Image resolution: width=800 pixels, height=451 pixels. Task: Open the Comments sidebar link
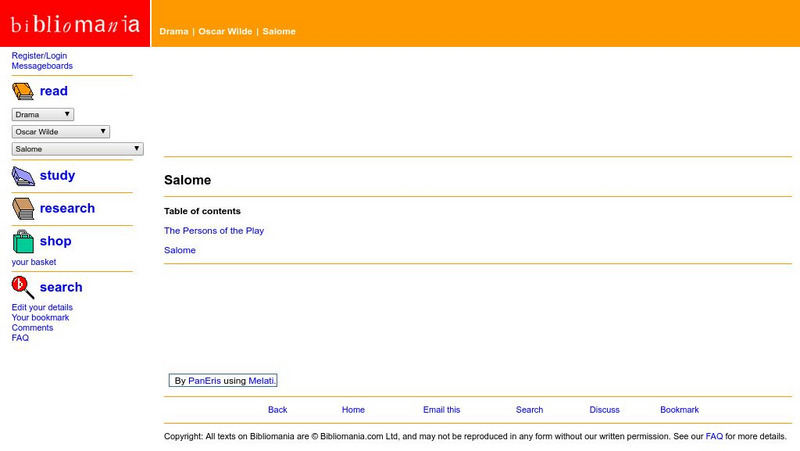(32, 328)
